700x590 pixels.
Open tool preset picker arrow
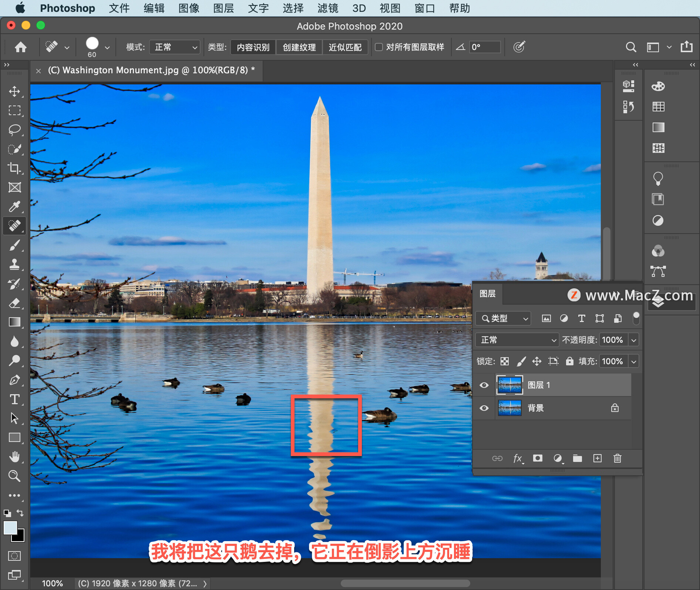(67, 48)
